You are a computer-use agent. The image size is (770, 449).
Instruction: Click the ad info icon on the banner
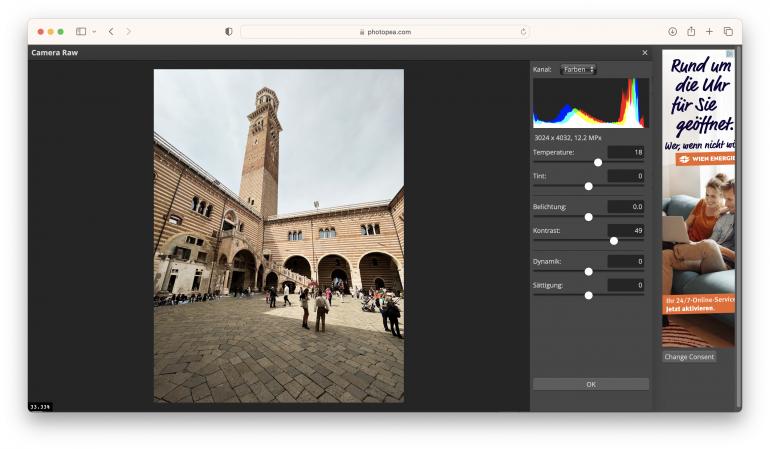tap(731, 53)
